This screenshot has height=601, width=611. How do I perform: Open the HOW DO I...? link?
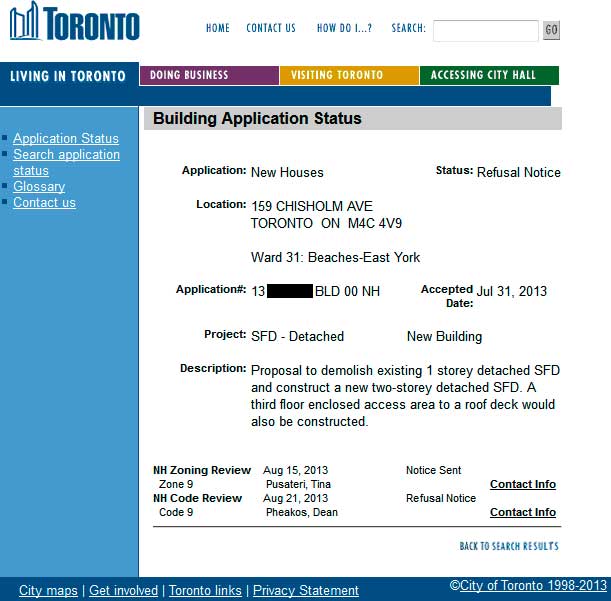pos(344,28)
